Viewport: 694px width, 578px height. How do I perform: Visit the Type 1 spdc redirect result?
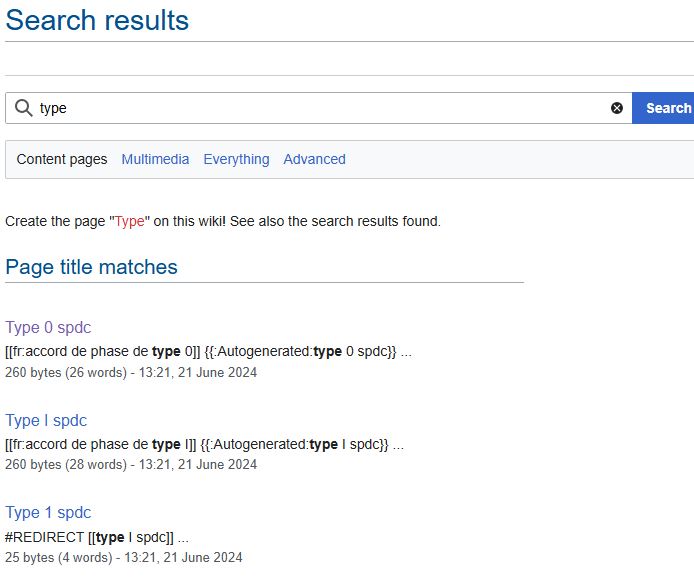pyautogui.click(x=48, y=512)
